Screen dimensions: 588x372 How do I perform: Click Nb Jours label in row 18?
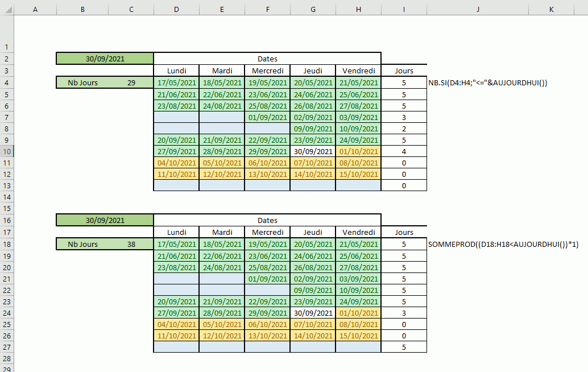click(x=82, y=244)
